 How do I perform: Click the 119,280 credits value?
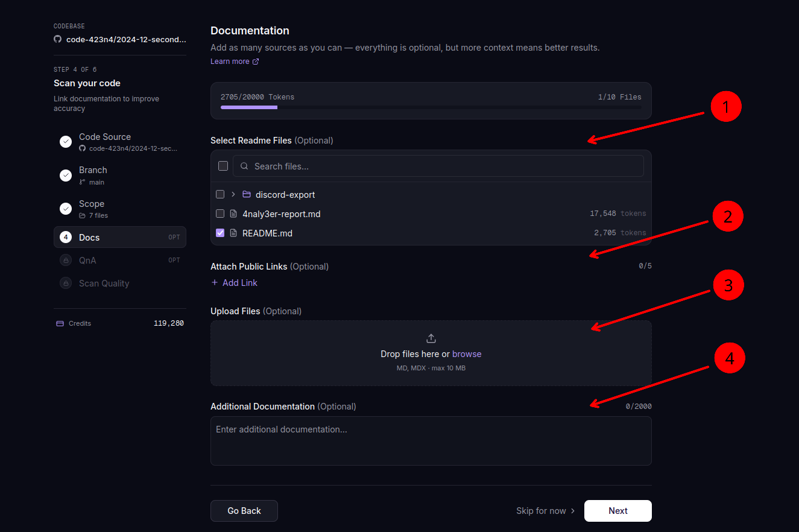pos(169,324)
